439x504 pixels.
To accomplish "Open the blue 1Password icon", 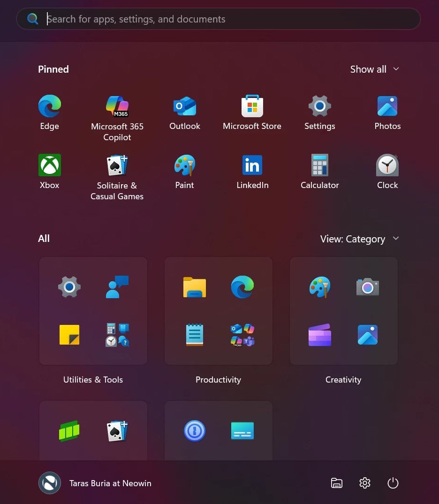I will click(x=195, y=431).
